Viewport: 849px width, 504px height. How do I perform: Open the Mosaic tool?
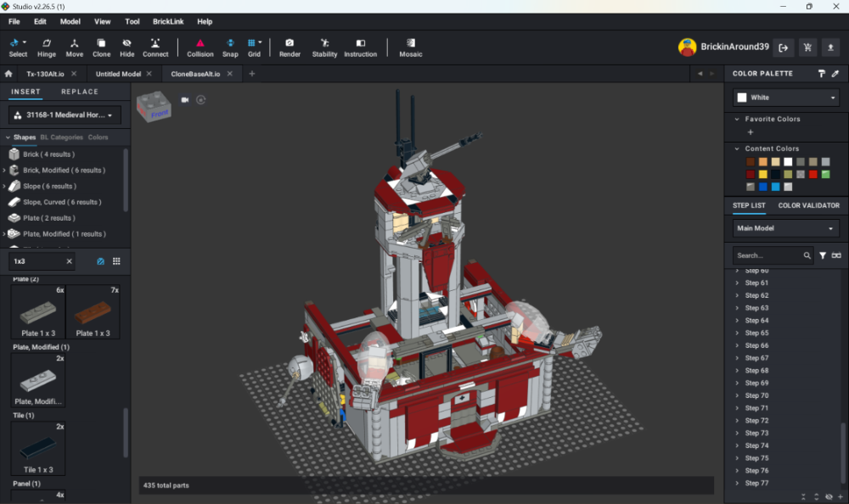(410, 48)
